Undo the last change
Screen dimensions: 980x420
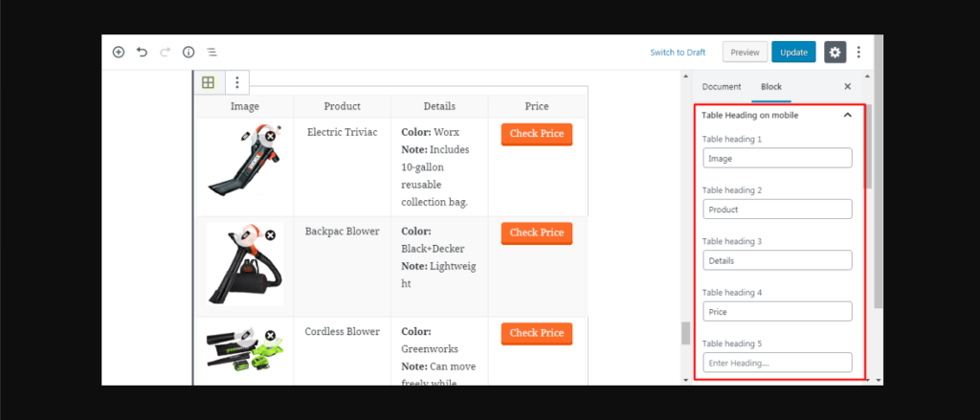coord(142,52)
